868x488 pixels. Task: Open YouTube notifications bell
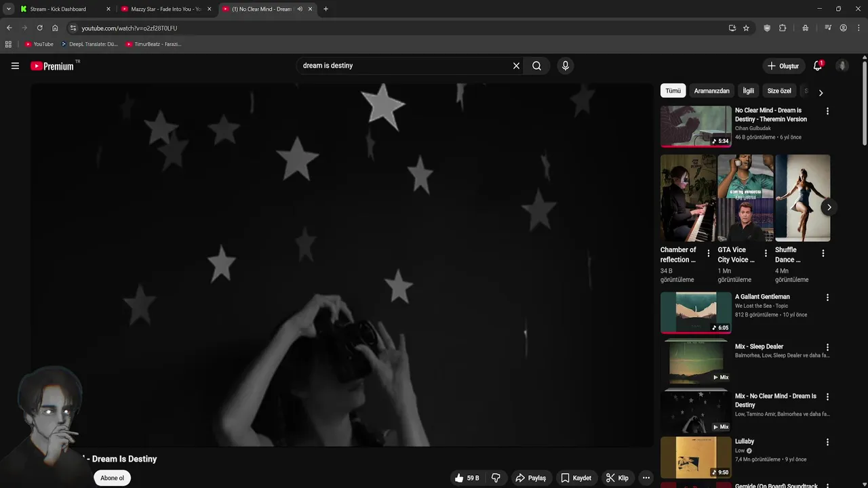(x=818, y=66)
